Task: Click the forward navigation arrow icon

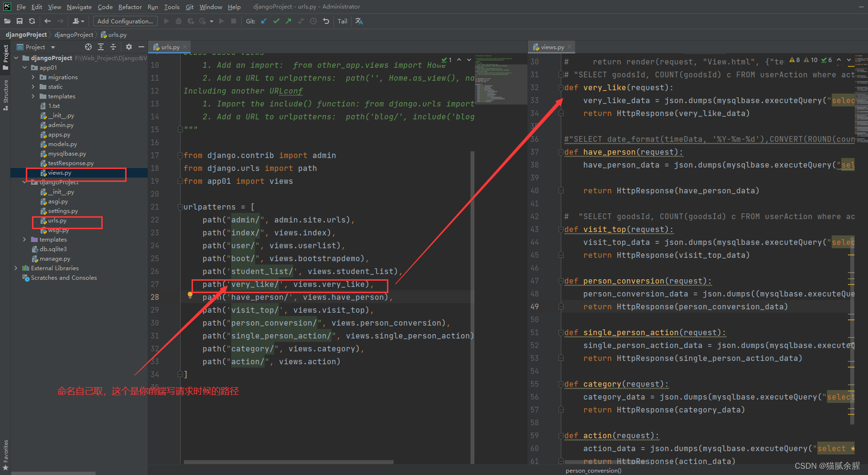Action: pyautogui.click(x=60, y=21)
